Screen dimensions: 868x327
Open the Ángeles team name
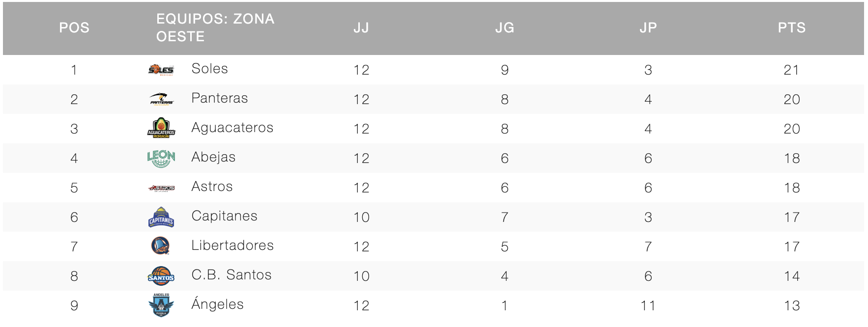(218, 304)
